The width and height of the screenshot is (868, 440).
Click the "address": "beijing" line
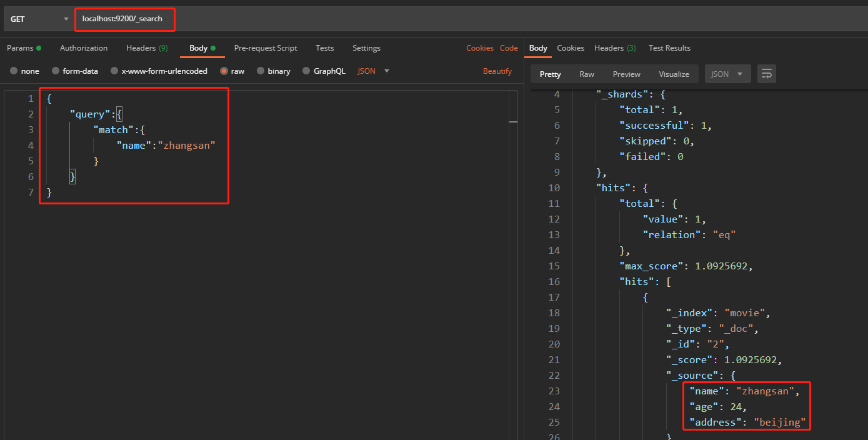[747, 422]
